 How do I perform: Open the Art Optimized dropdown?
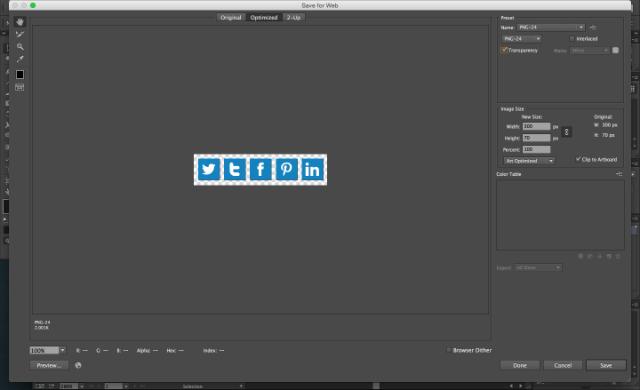click(529, 161)
